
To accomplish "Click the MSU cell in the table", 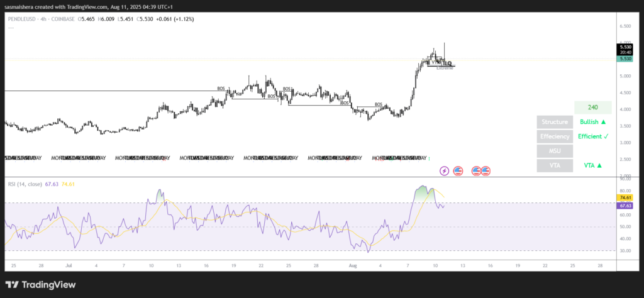I will click(x=555, y=151).
